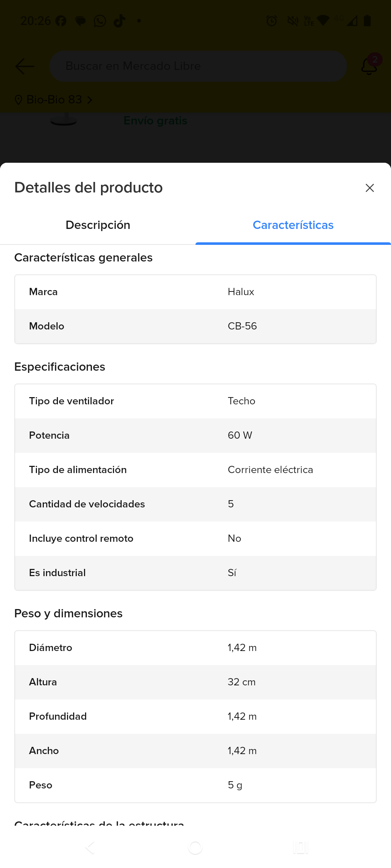Select the Características tab
Viewport: 391px width, 868px height.
[293, 225]
